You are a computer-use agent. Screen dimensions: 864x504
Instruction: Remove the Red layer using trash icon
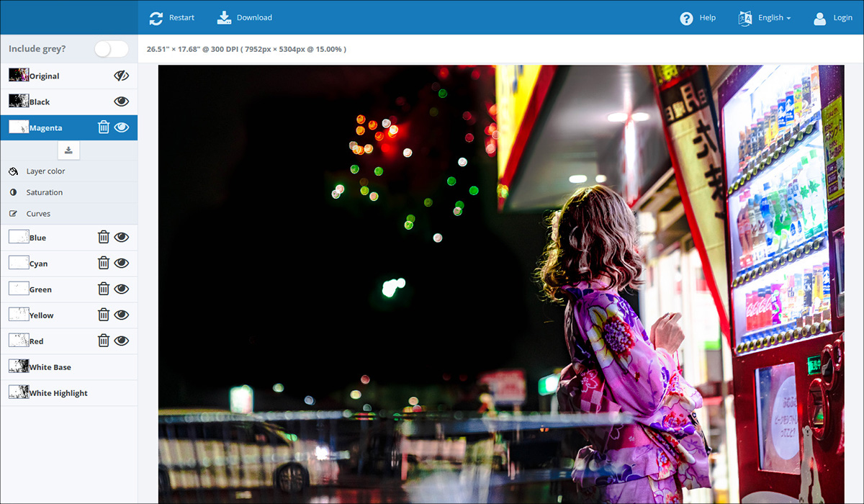tap(104, 341)
